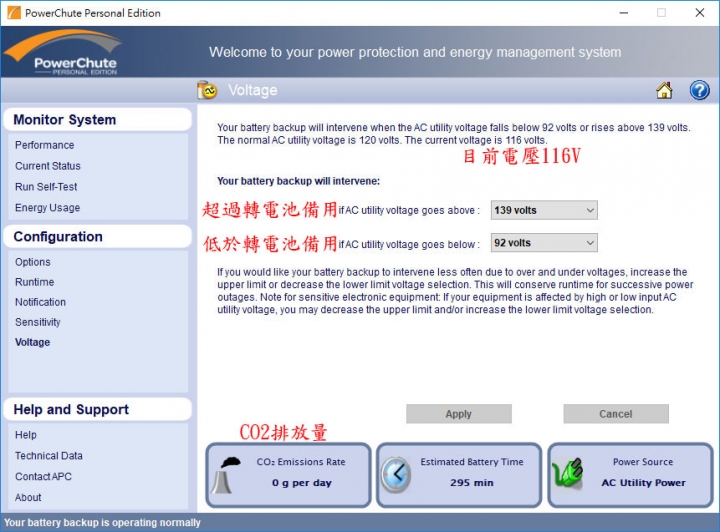Click the Power Source AC Utility Power panel

point(630,475)
